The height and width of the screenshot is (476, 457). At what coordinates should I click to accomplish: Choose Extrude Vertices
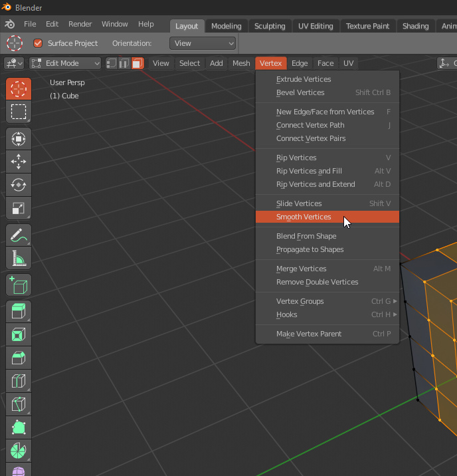tap(327, 79)
